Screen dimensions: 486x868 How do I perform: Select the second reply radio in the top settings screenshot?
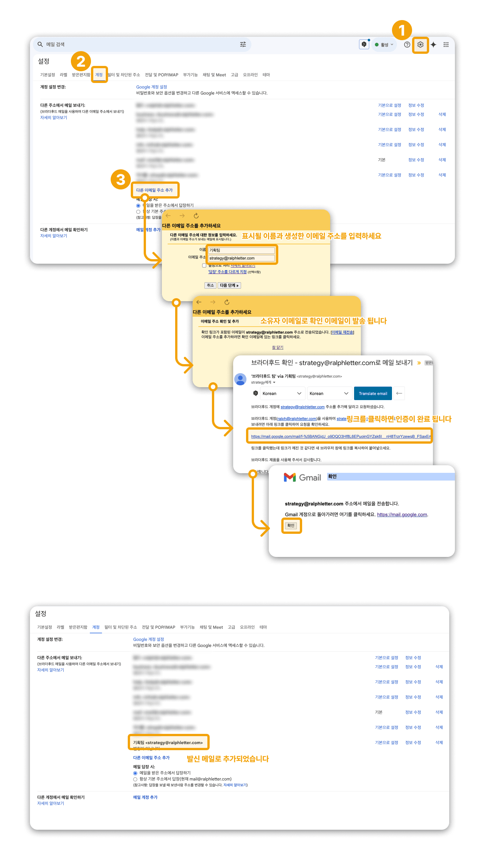pyautogui.click(x=138, y=211)
